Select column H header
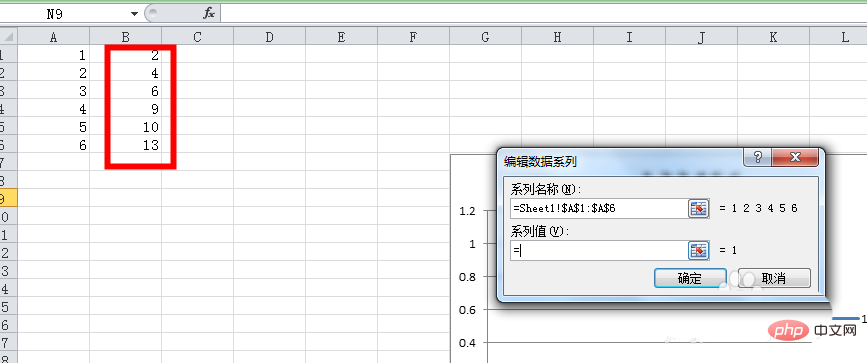 click(x=557, y=37)
